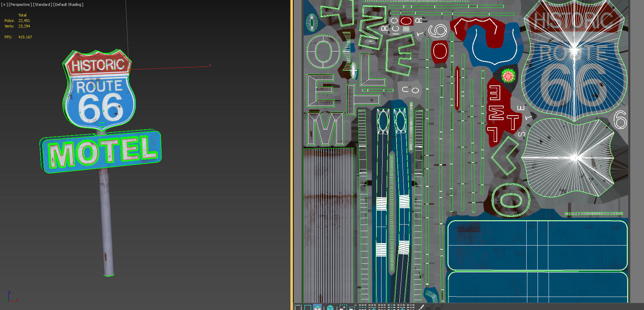Click the 'Polys:' statistics label
The image size is (644, 310).
point(9,21)
